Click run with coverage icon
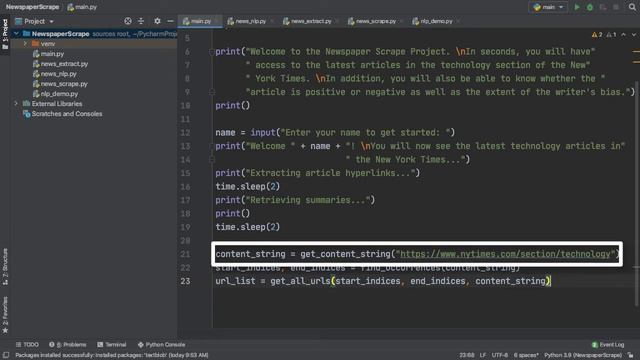This screenshot has height=360, width=640. pyautogui.click(x=603, y=7)
